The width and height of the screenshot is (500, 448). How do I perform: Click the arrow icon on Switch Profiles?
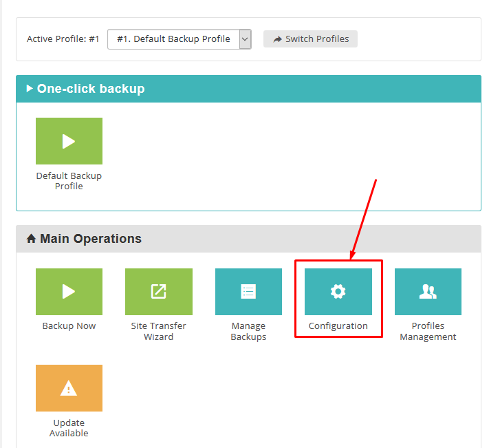(x=277, y=39)
